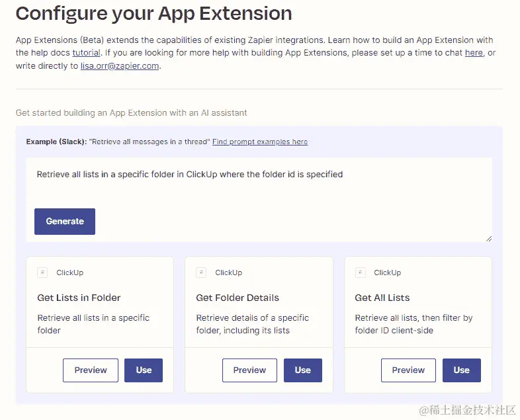
Task: Select the Get Lists in Folder card title
Action: [79, 298]
